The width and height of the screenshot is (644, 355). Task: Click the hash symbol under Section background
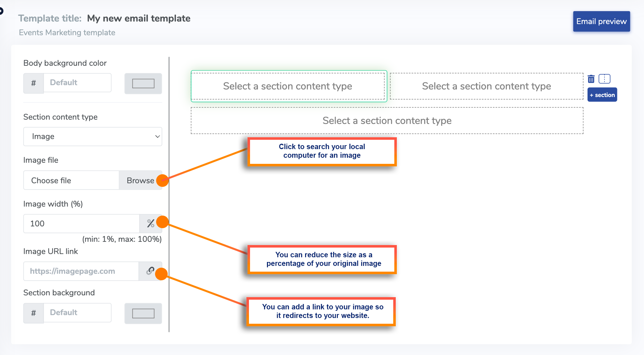(33, 313)
